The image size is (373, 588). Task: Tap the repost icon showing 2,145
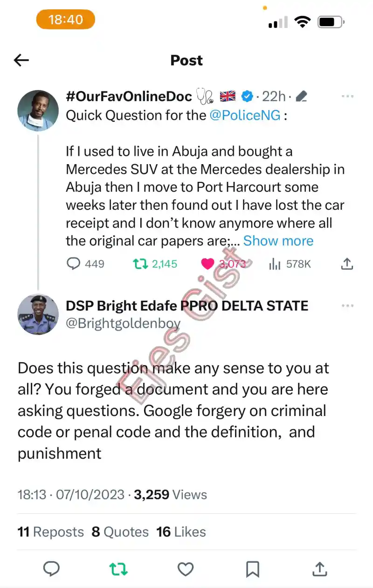[139, 264]
